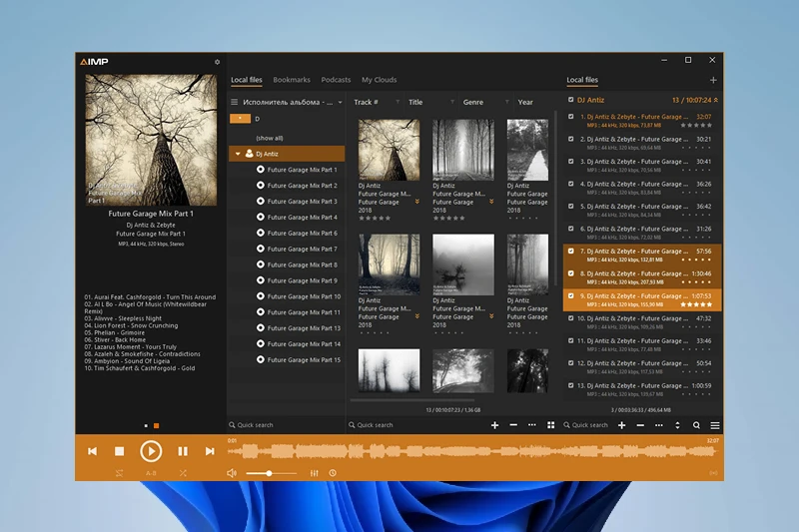Remove tracks from playlist with minus

(x=640, y=425)
